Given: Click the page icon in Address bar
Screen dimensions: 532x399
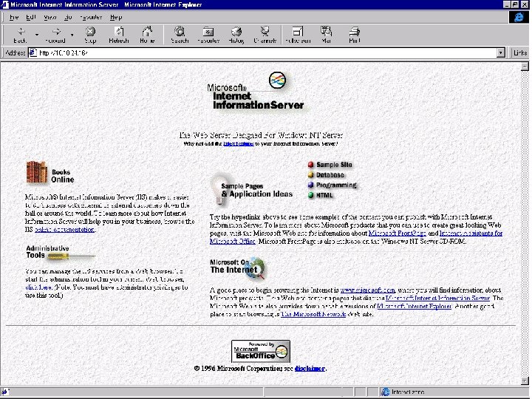Looking at the screenshot, I should click(33, 52).
